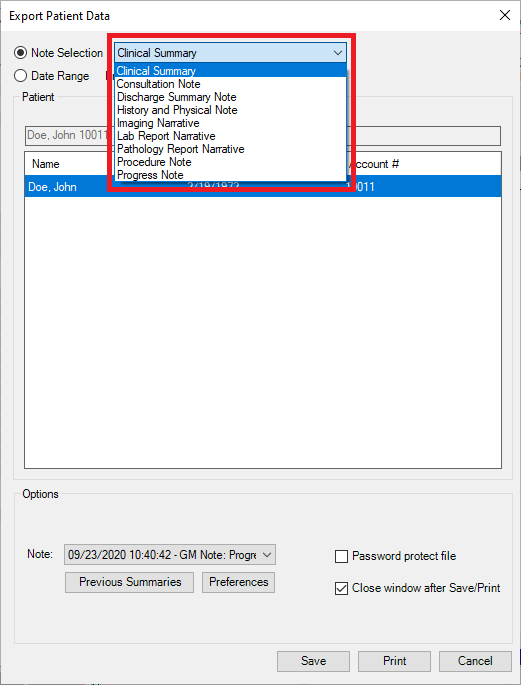Uncheck Close window after Save/Print

click(341, 588)
